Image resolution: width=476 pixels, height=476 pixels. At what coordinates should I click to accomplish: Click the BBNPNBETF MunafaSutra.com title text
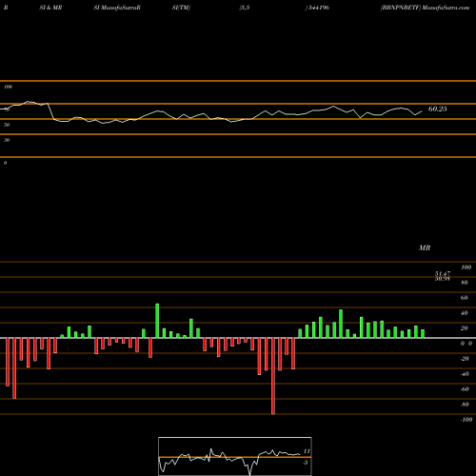[425, 8]
